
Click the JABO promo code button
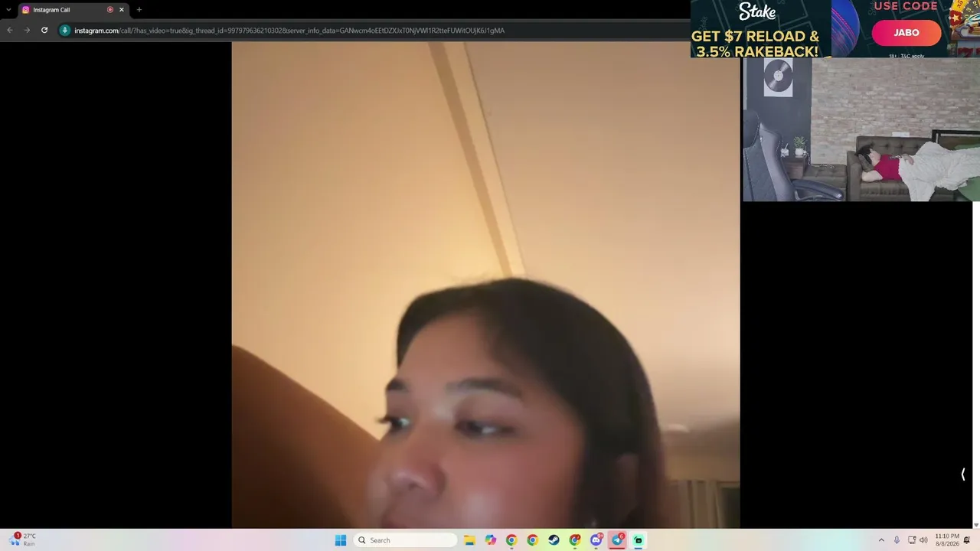pyautogui.click(x=906, y=33)
